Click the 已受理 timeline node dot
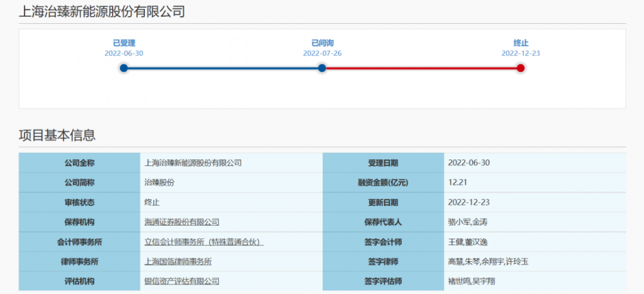 pos(124,68)
